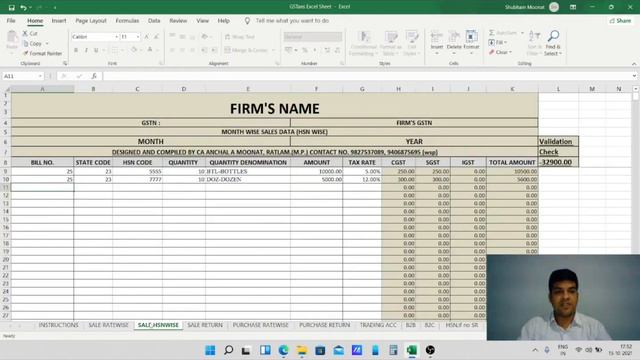Click inside the formula bar input
The width and height of the screenshot is (640, 360).
[367, 76]
